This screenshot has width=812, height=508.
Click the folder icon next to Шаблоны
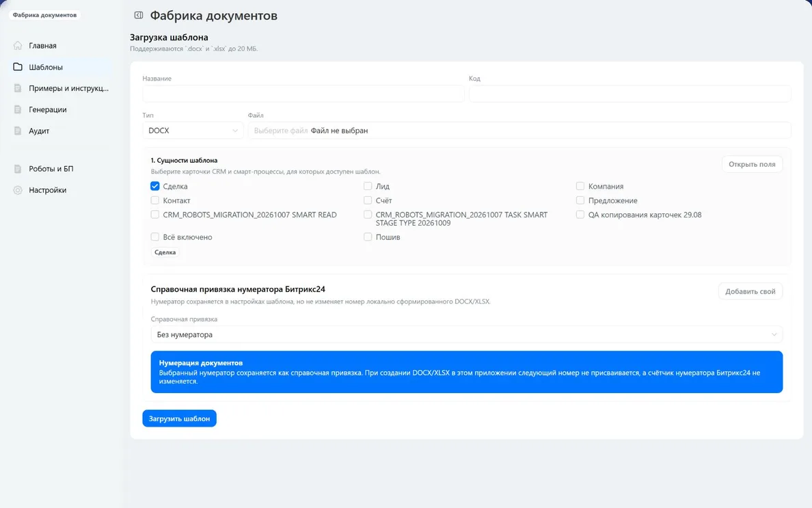[x=18, y=67]
